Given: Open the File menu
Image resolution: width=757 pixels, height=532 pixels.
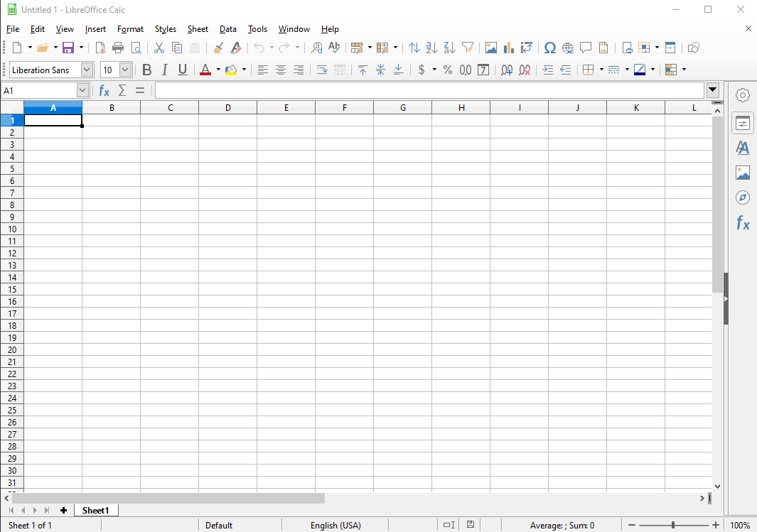Looking at the screenshot, I should coord(13,29).
